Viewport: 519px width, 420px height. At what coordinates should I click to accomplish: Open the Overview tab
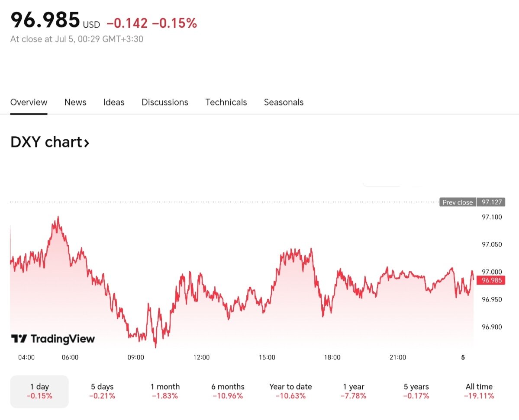(x=29, y=103)
